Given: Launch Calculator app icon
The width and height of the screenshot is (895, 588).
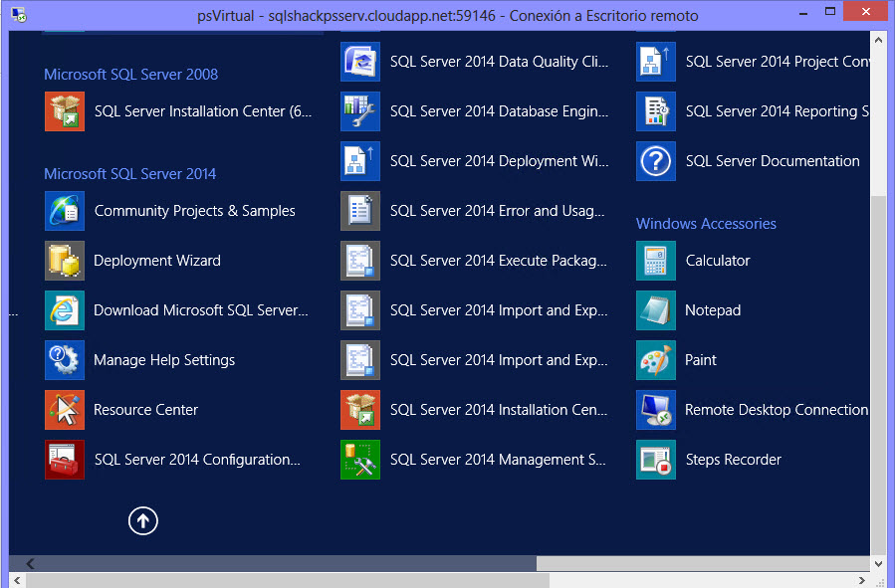Looking at the screenshot, I should click(656, 261).
